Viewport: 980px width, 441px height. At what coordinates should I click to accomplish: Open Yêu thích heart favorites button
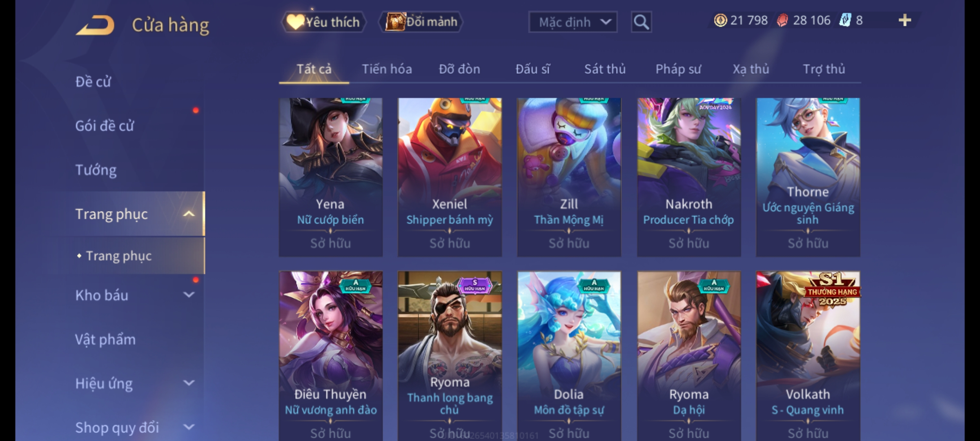click(324, 22)
